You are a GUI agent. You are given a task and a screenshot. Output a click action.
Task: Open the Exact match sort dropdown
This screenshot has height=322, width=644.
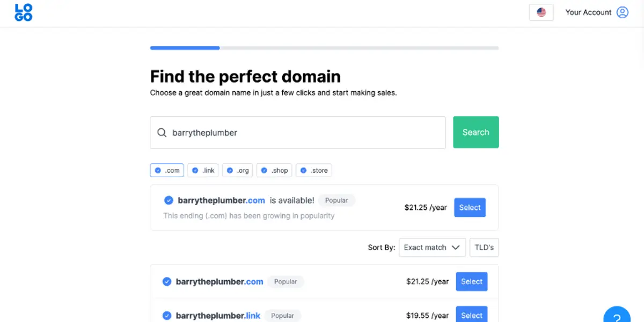tap(432, 247)
